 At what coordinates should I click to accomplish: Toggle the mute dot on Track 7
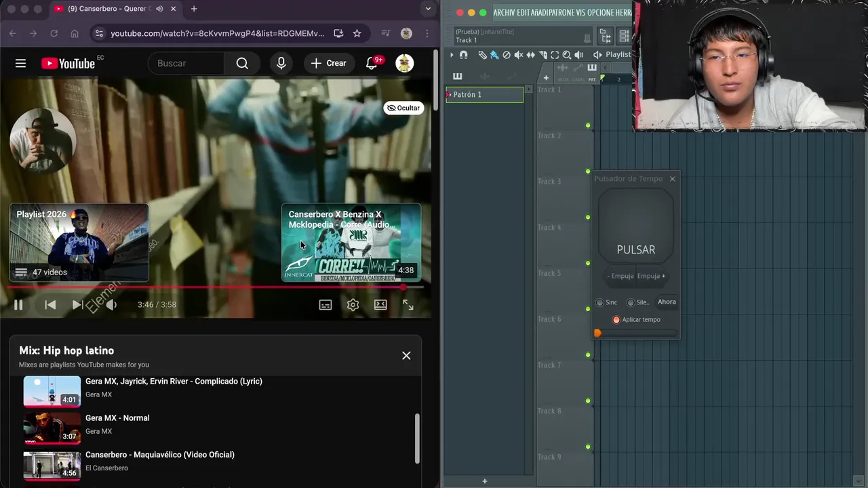coord(588,401)
